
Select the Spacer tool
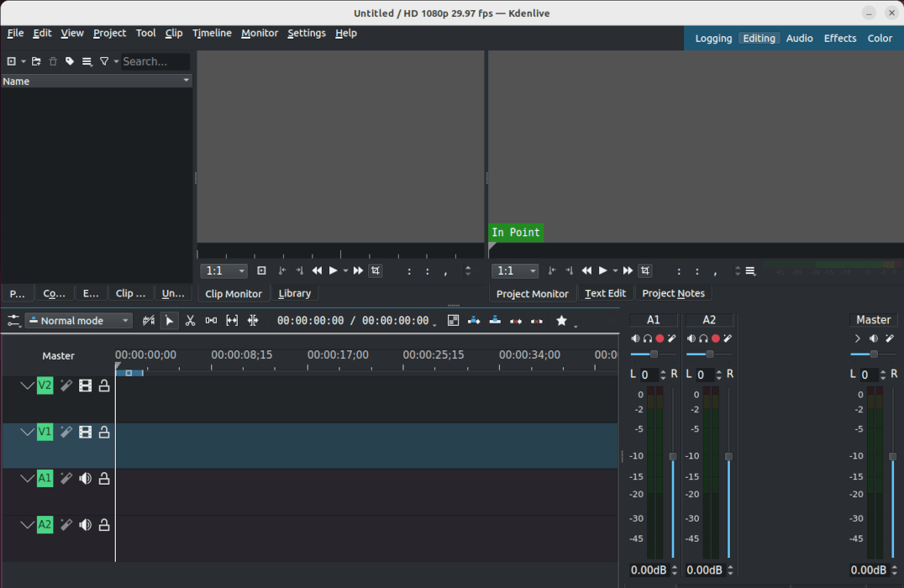tap(212, 320)
